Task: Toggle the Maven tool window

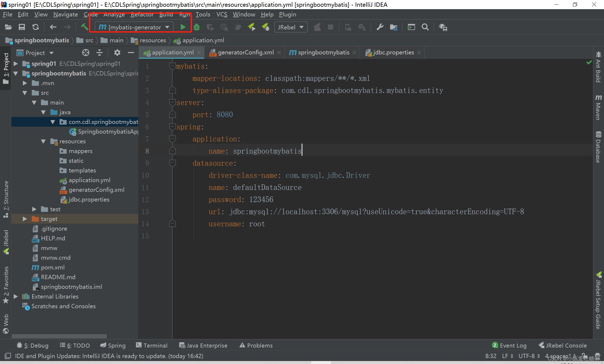Action: [598, 107]
